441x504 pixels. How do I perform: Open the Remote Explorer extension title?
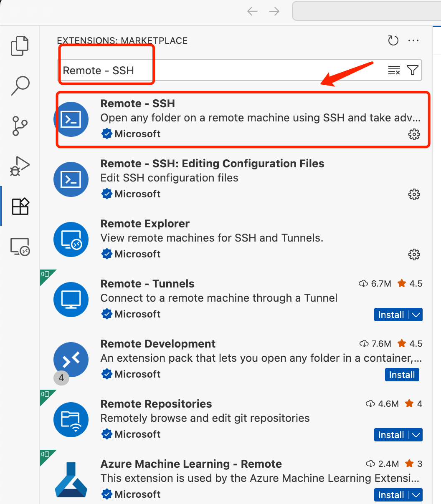[145, 224]
